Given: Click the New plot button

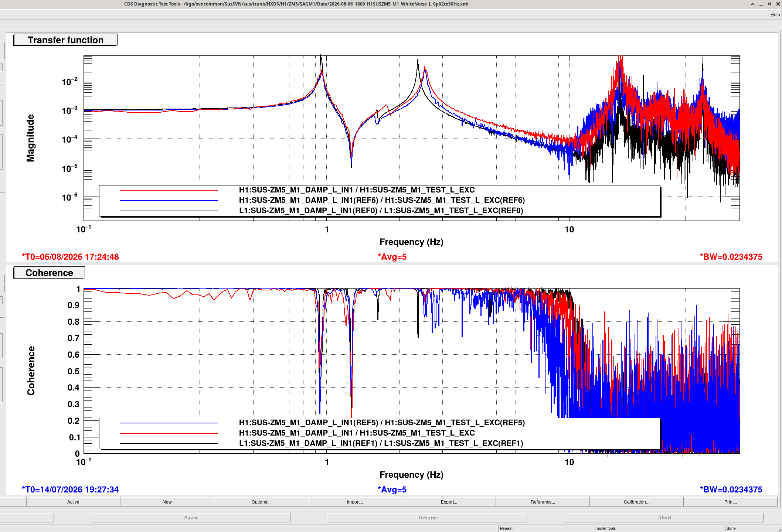Looking at the screenshot, I should (x=167, y=502).
